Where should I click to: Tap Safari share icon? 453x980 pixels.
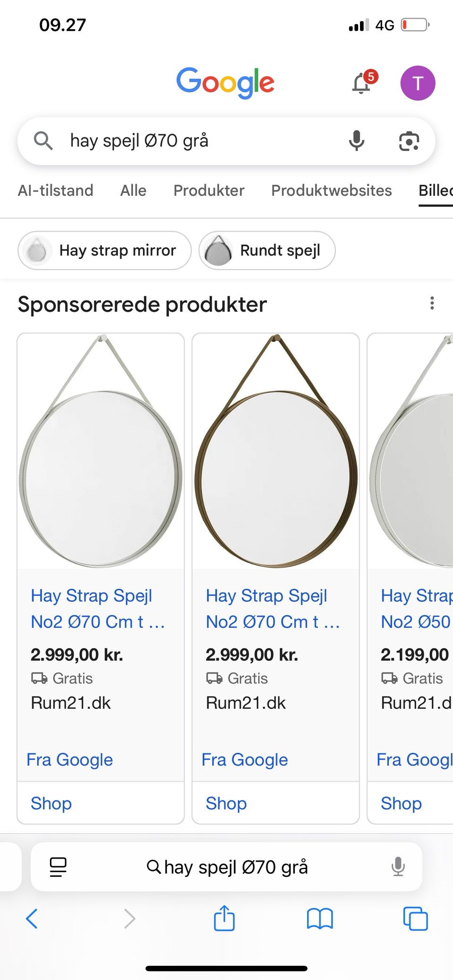(224, 918)
